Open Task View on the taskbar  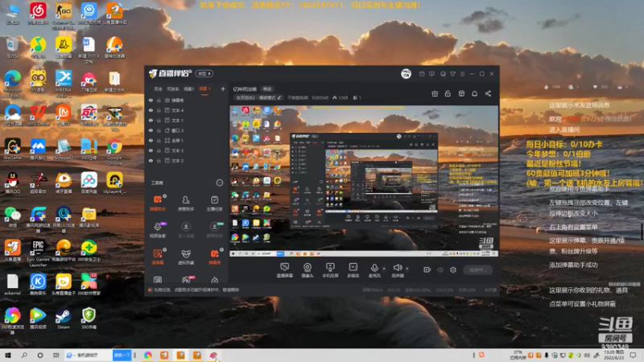[x=56, y=355]
